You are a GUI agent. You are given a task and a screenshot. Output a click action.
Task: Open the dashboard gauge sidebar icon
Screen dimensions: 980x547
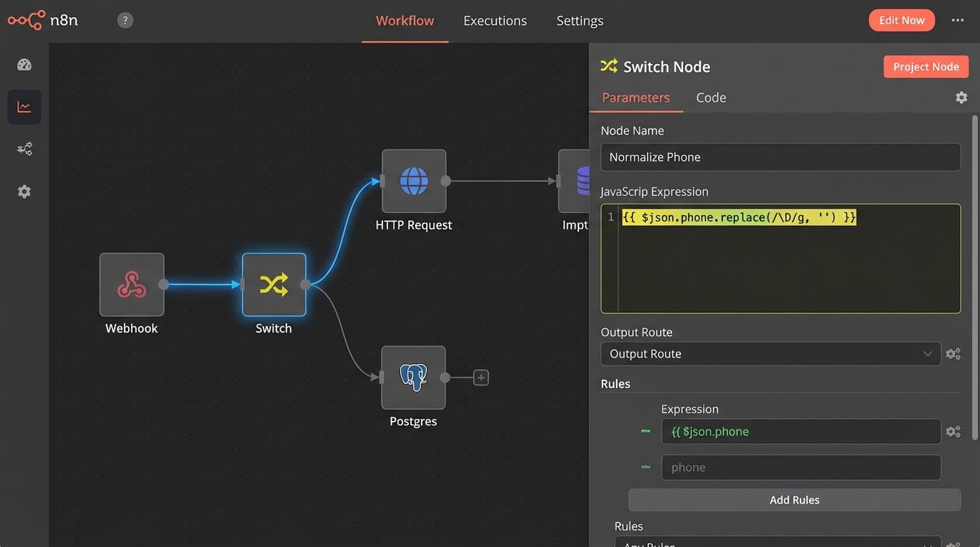pyautogui.click(x=24, y=65)
